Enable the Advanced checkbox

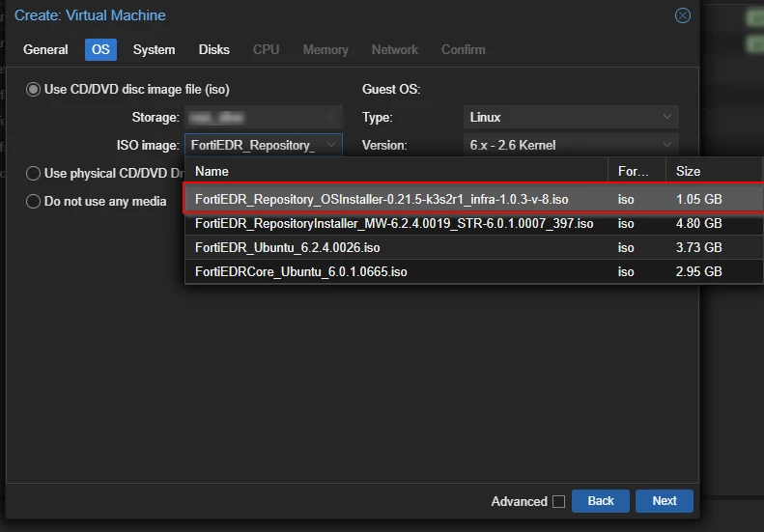(559, 501)
